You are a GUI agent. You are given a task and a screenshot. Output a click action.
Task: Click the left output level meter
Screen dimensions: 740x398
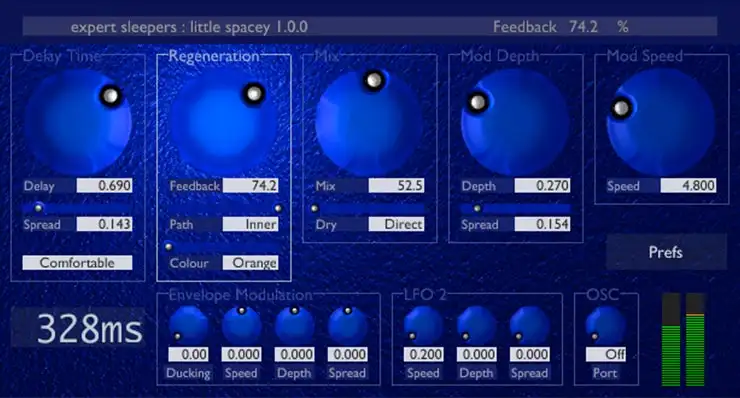tap(671, 339)
